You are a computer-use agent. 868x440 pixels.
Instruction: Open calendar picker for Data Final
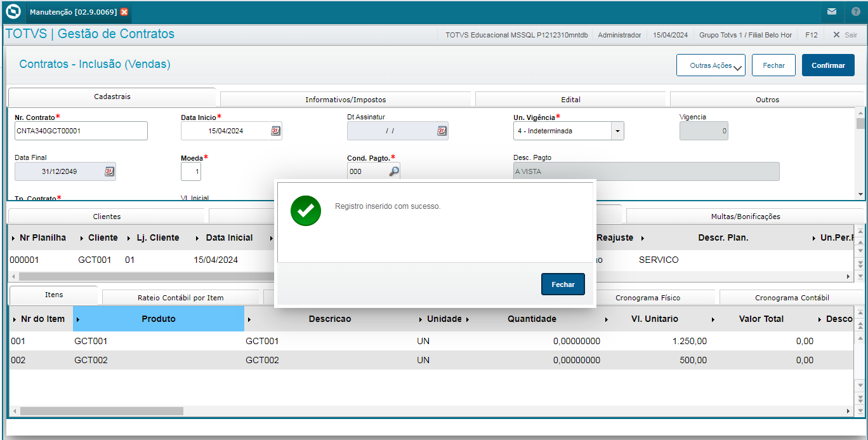click(109, 171)
